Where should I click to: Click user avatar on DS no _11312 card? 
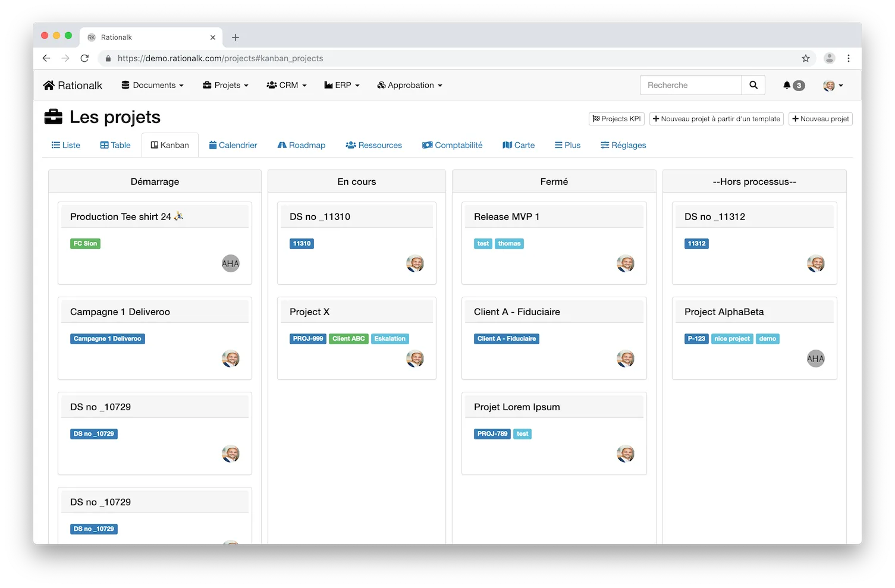pyautogui.click(x=816, y=263)
